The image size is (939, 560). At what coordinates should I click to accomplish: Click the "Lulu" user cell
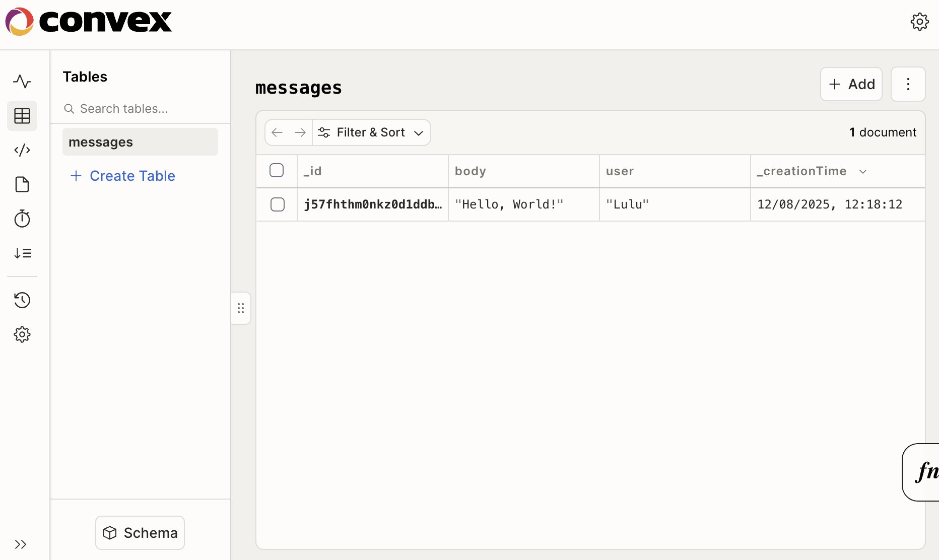(675, 204)
